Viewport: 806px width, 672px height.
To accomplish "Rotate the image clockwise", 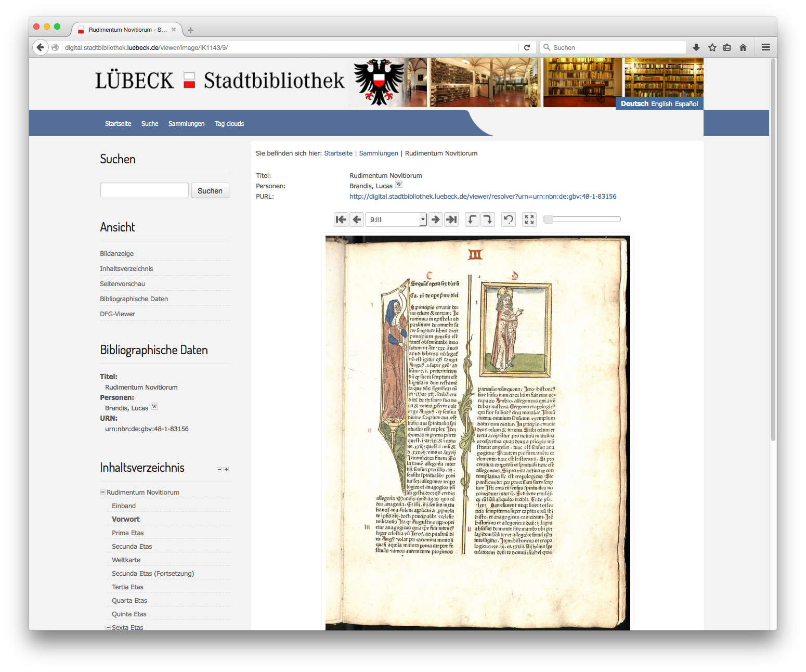I will [x=487, y=219].
